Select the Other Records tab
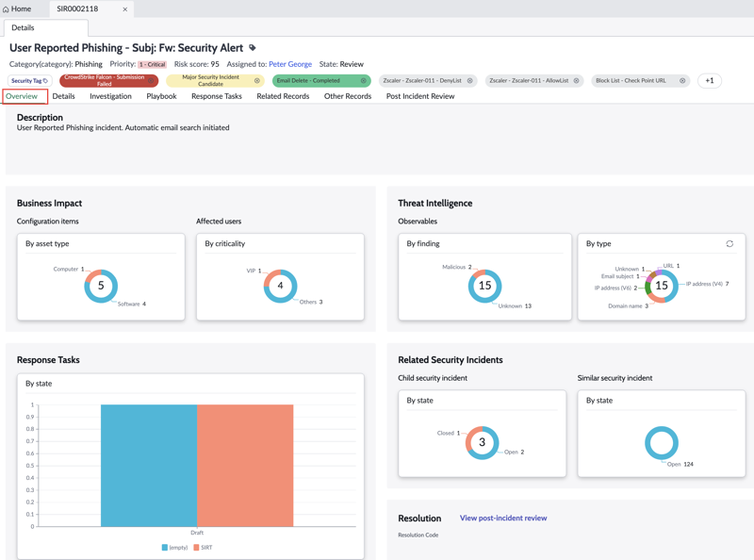 [x=348, y=96]
